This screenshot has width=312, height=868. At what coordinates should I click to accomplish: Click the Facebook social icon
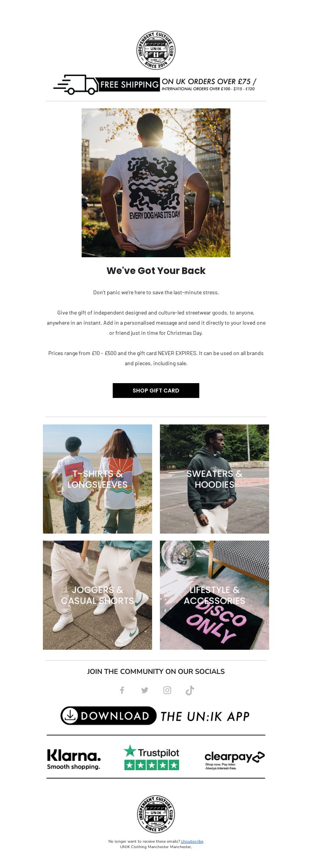tap(122, 690)
